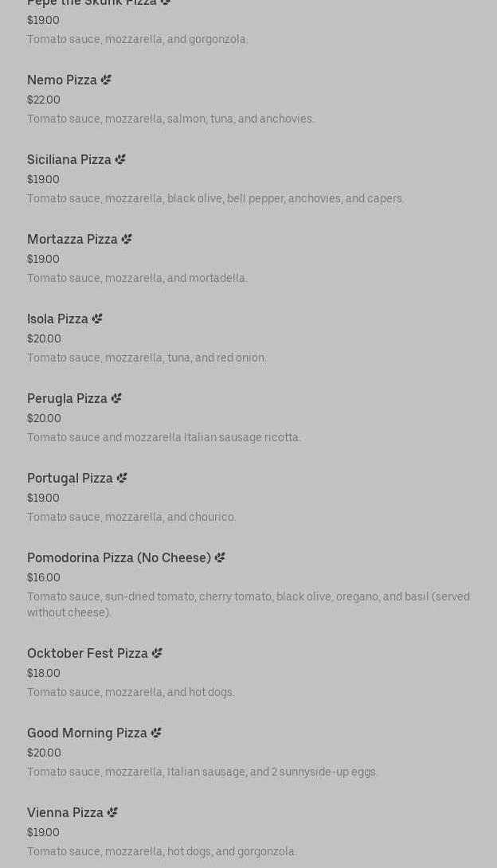Tap the leaf icon after Pomodorina Pizza (No Cheese)
Viewport: 497px width, 868px height.
click(220, 557)
